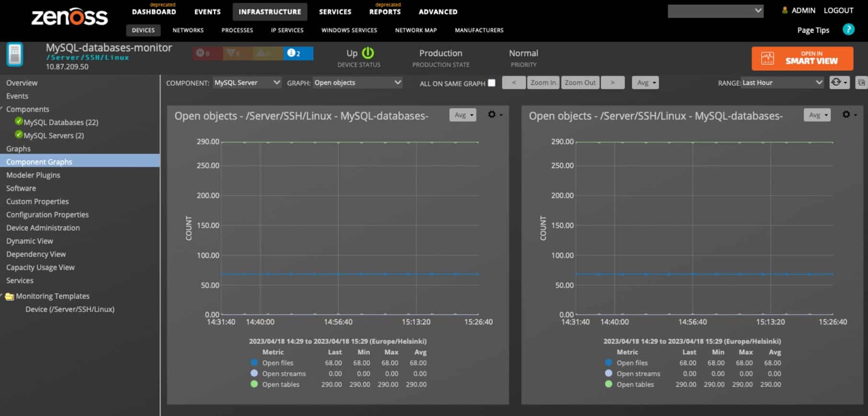Open the Component dropdown showing MySQL Server
Image resolution: width=868 pixels, height=416 pixels.
pyautogui.click(x=247, y=82)
